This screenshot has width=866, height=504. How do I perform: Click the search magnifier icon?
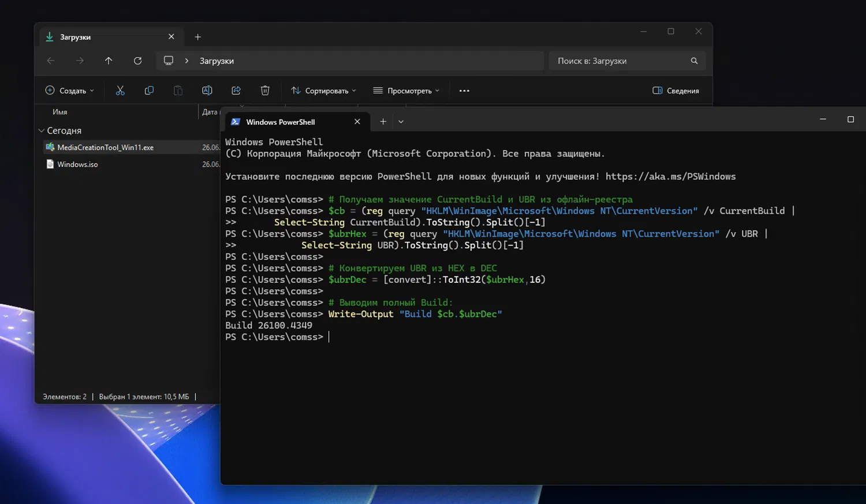tap(694, 61)
